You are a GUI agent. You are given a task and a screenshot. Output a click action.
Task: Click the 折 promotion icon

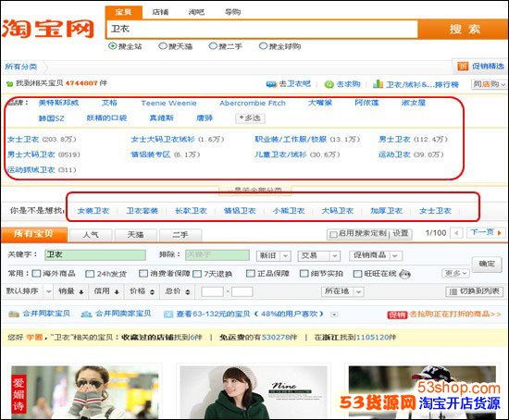463,67
